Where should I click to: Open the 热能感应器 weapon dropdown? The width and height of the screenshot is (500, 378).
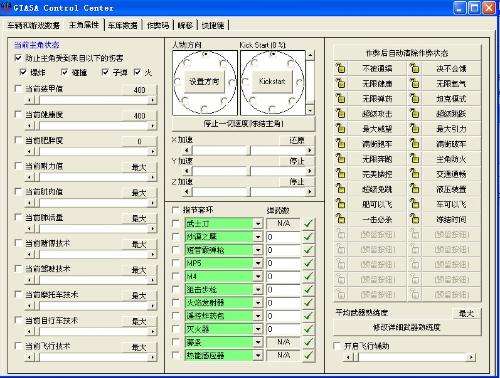258,355
